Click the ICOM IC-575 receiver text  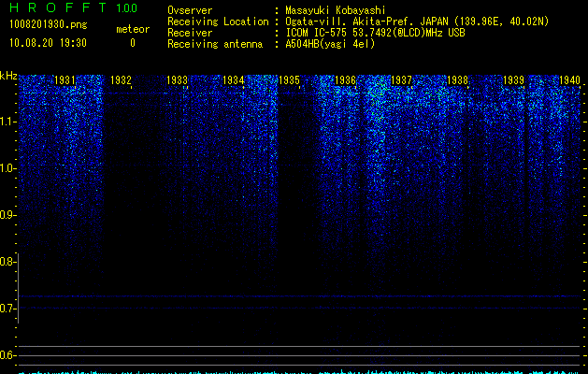375,33
